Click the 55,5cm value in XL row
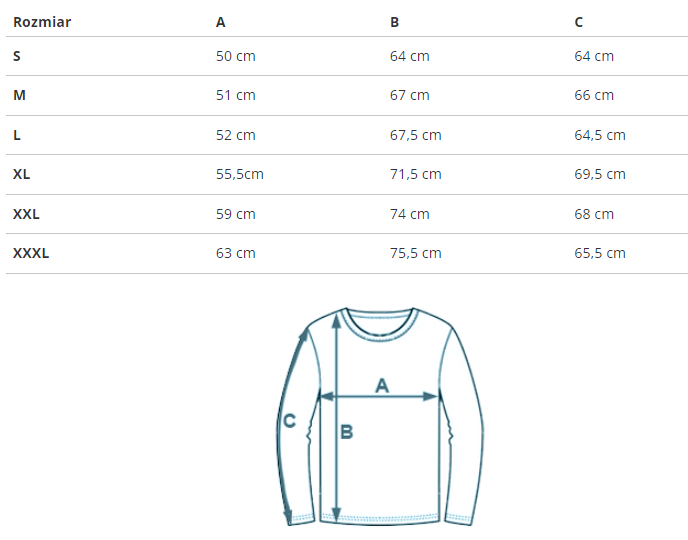Image resolution: width=688 pixels, height=540 pixels. [240, 174]
